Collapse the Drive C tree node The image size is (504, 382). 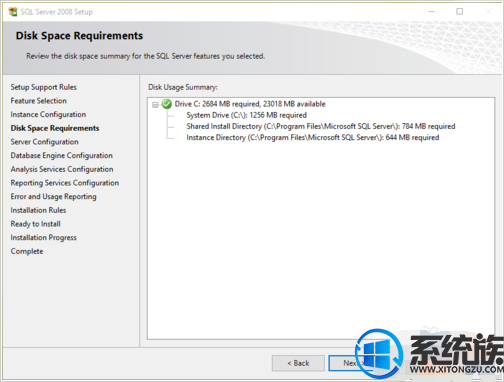[155, 105]
